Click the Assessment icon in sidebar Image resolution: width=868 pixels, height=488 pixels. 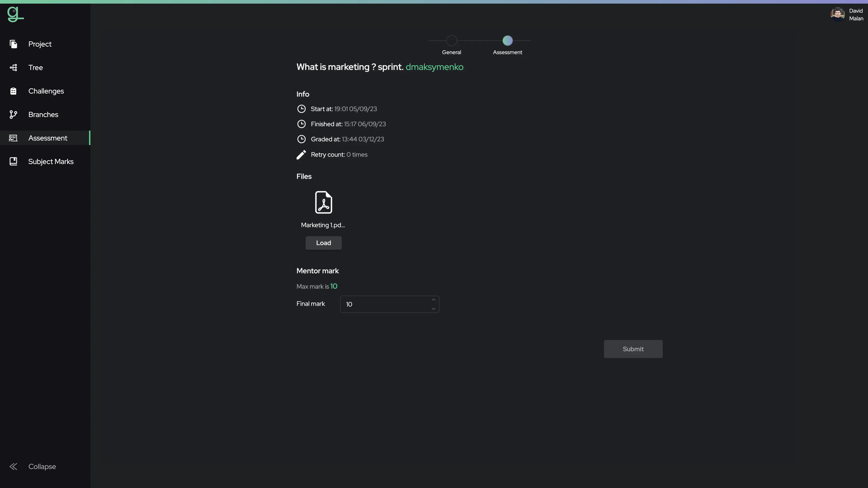tap(13, 138)
